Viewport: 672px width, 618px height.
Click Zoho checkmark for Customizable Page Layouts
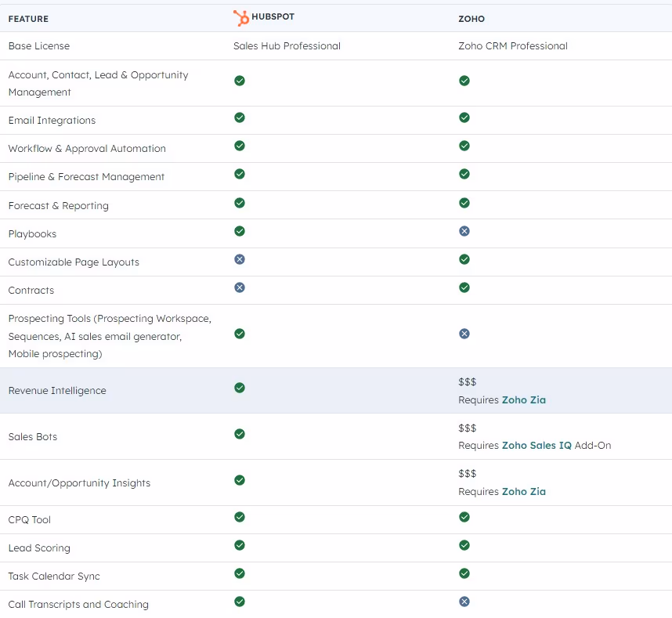[464, 259]
